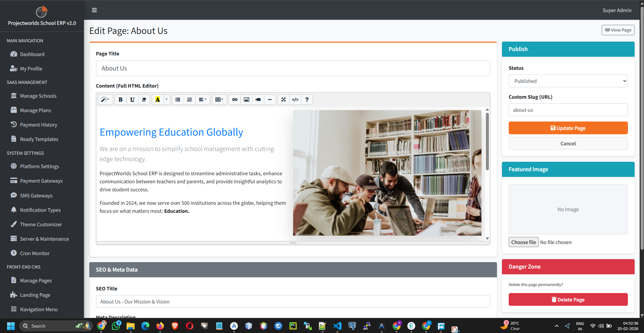Apply underline formatting
The image size is (644, 333).
pyautogui.click(x=132, y=99)
